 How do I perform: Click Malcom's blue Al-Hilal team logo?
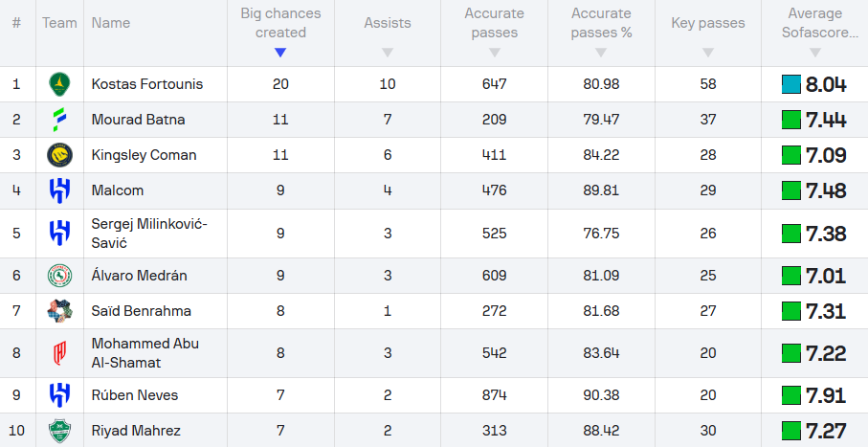point(59,190)
